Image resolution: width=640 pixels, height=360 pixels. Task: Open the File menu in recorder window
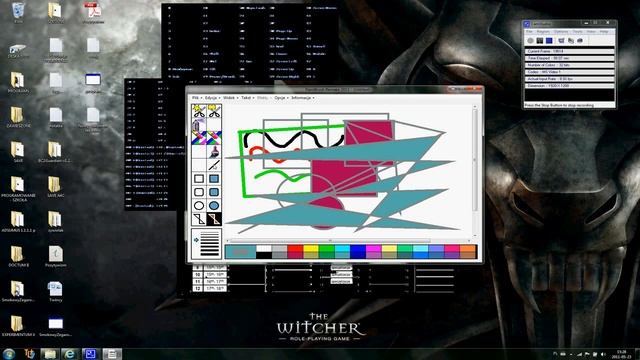[529, 31]
